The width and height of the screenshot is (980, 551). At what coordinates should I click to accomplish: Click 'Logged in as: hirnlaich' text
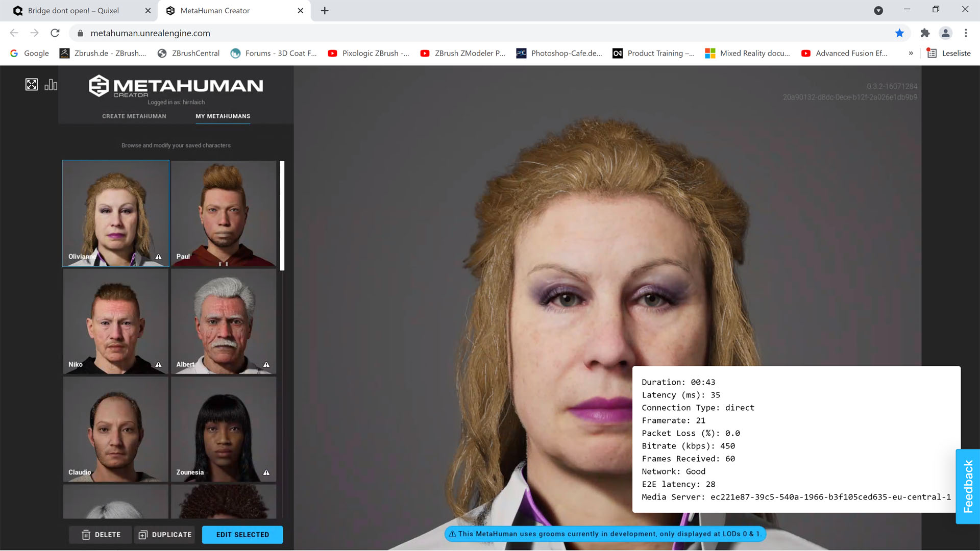(x=176, y=102)
